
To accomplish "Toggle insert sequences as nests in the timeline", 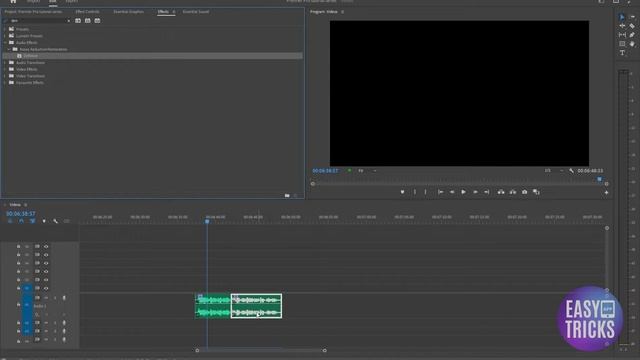I will (10, 221).
